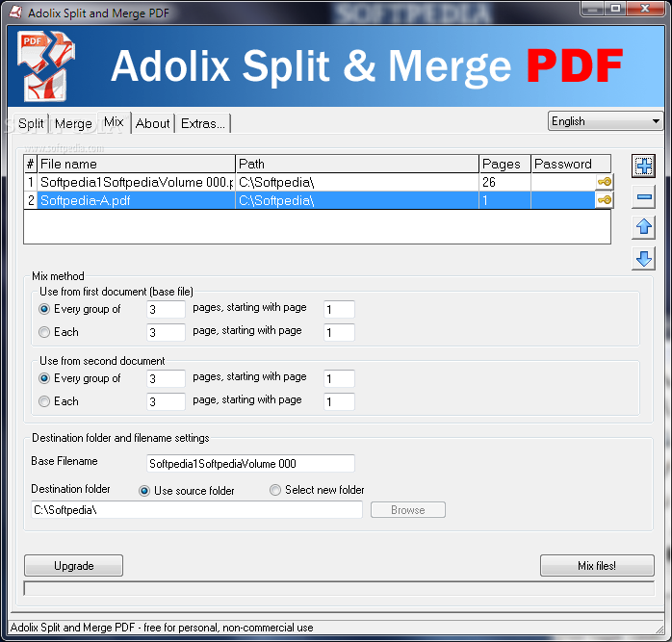Screen dimensions: 672x642
Task: Select first document 'Every group of' radio
Action: pyautogui.click(x=44, y=309)
